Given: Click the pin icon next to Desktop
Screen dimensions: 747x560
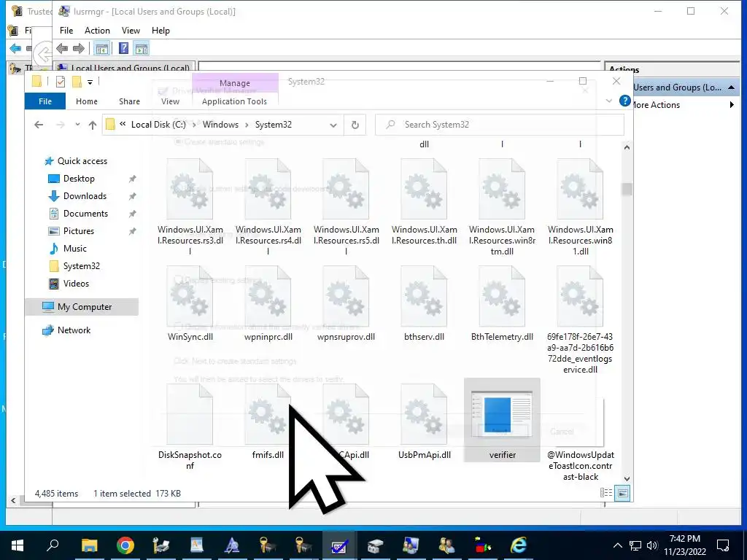Looking at the screenshot, I should [x=133, y=179].
